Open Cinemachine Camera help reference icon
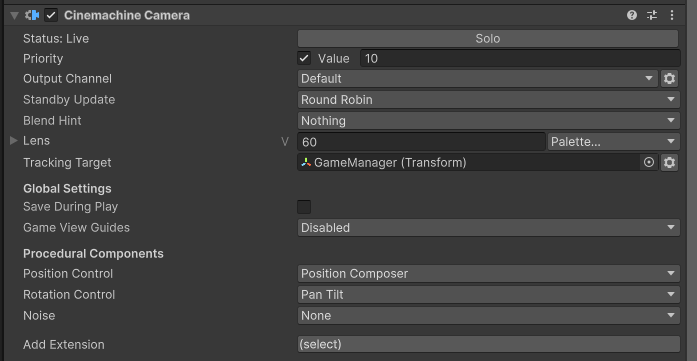Screen dimensions: 697x361 click(632, 15)
